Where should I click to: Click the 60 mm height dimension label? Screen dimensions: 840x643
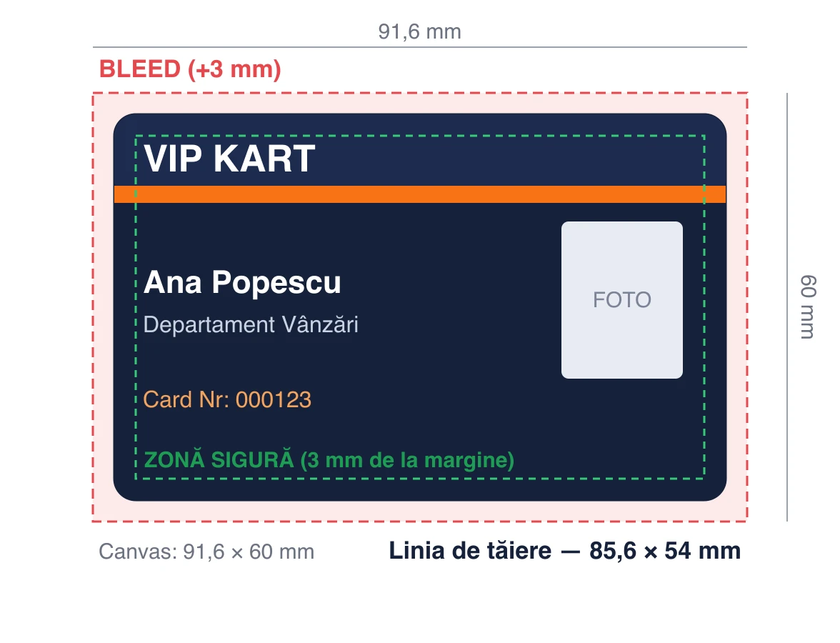[809, 307]
